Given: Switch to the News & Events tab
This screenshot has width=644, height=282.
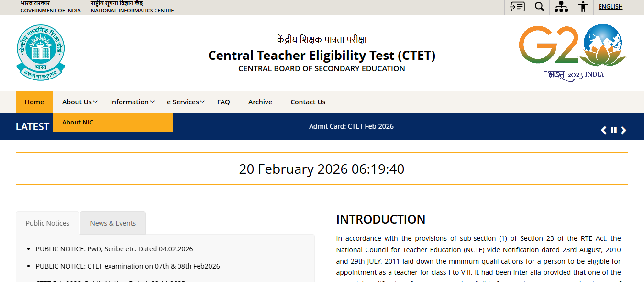Looking at the screenshot, I should point(112,223).
